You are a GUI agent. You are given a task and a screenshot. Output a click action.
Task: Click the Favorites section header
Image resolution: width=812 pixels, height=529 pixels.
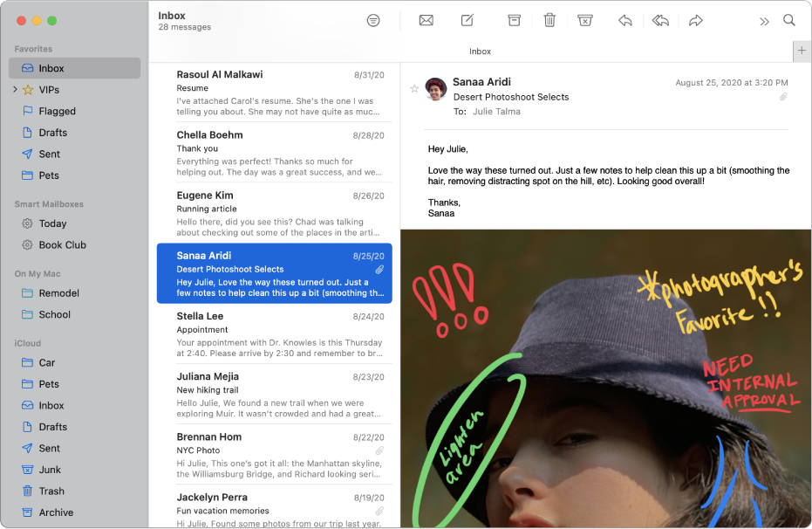point(33,49)
